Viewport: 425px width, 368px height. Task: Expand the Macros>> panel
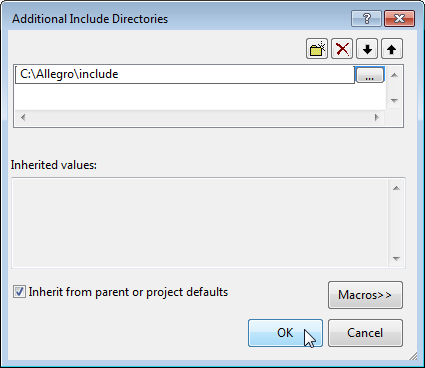[x=365, y=295]
